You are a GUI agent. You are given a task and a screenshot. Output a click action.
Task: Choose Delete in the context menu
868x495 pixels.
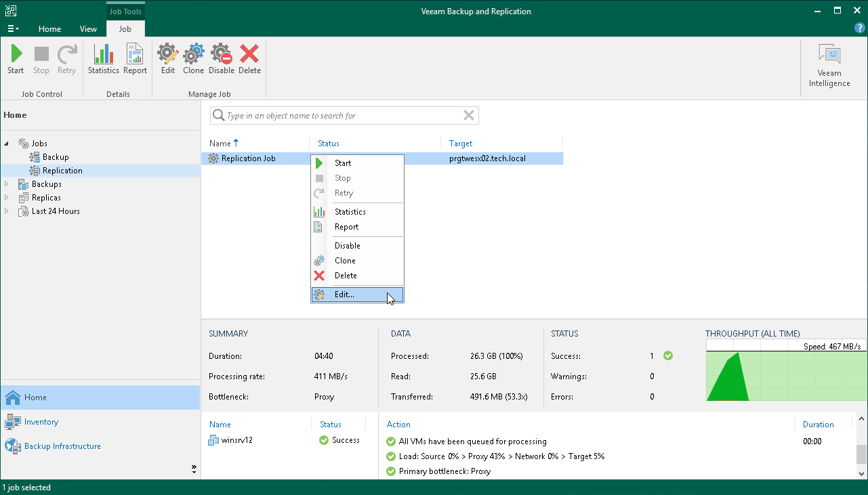(x=357, y=275)
